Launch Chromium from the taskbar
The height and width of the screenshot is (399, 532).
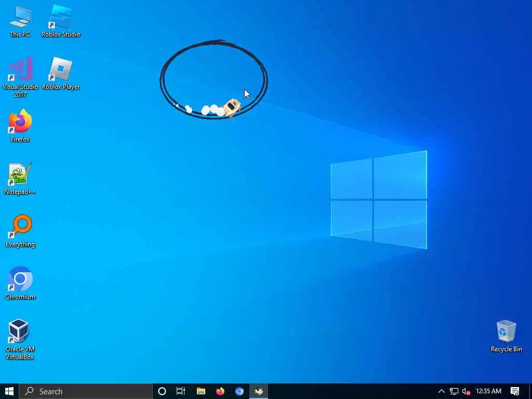240,391
